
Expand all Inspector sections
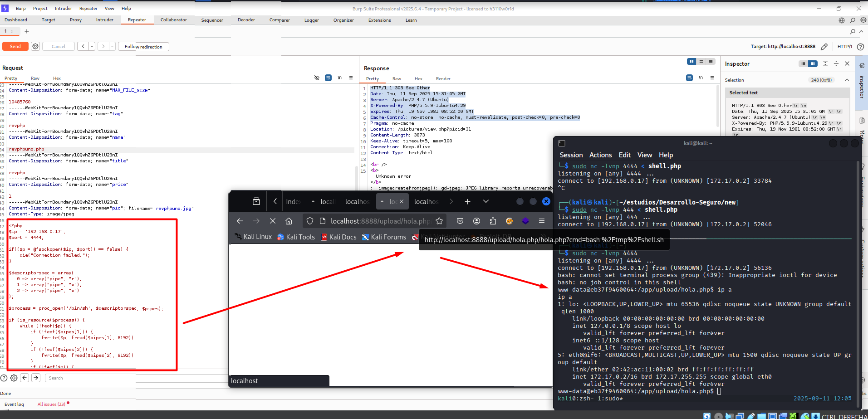point(825,64)
